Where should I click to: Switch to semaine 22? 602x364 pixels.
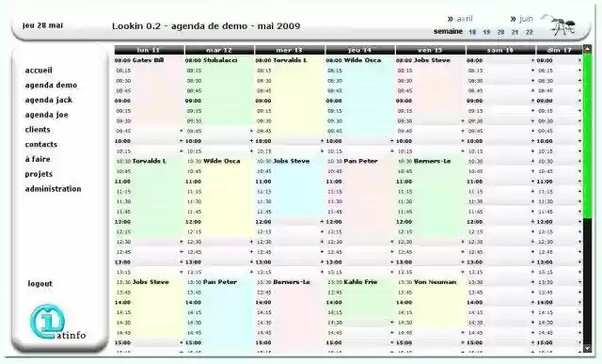tap(529, 32)
